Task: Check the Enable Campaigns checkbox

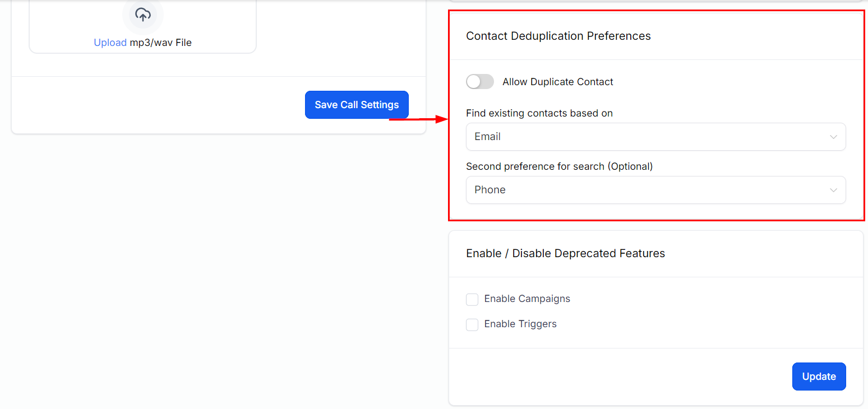Action: coord(472,300)
